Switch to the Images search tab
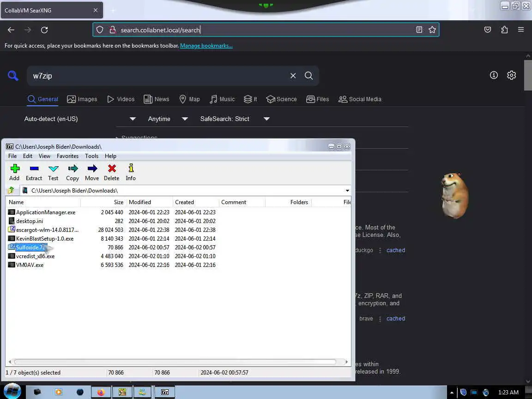 (82, 99)
